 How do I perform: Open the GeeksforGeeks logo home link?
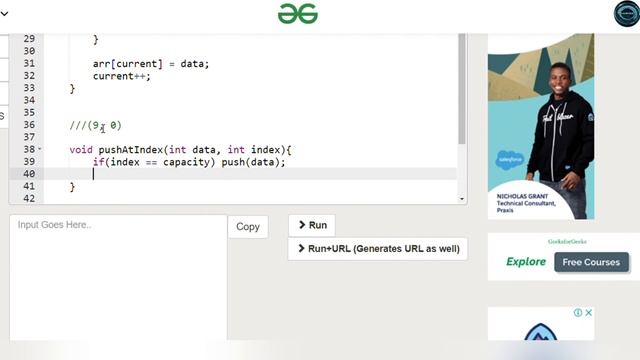click(x=298, y=14)
